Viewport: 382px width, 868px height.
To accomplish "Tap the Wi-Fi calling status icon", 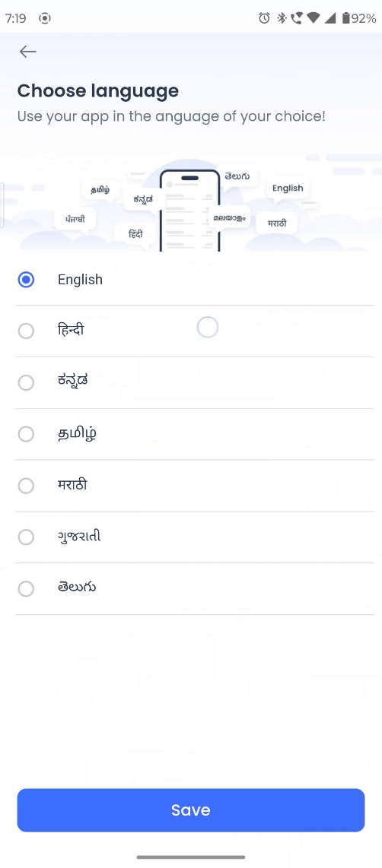I will 297,18.
